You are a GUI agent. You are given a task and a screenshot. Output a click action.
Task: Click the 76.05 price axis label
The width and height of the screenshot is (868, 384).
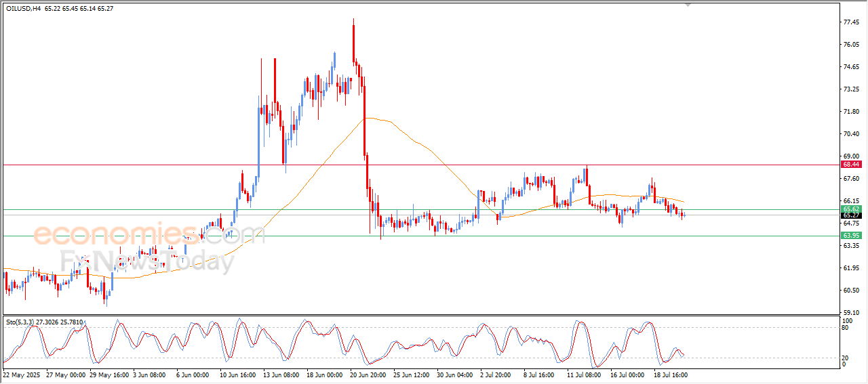tap(852, 45)
